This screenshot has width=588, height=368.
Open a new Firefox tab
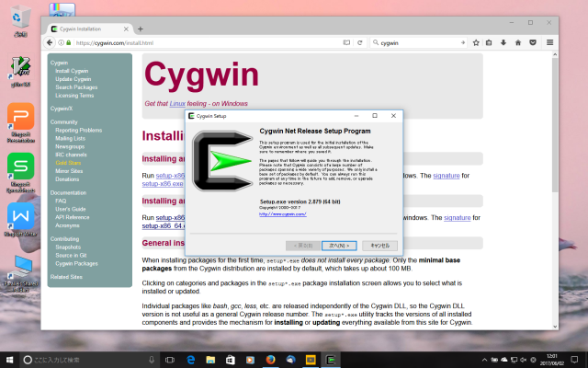tap(141, 29)
